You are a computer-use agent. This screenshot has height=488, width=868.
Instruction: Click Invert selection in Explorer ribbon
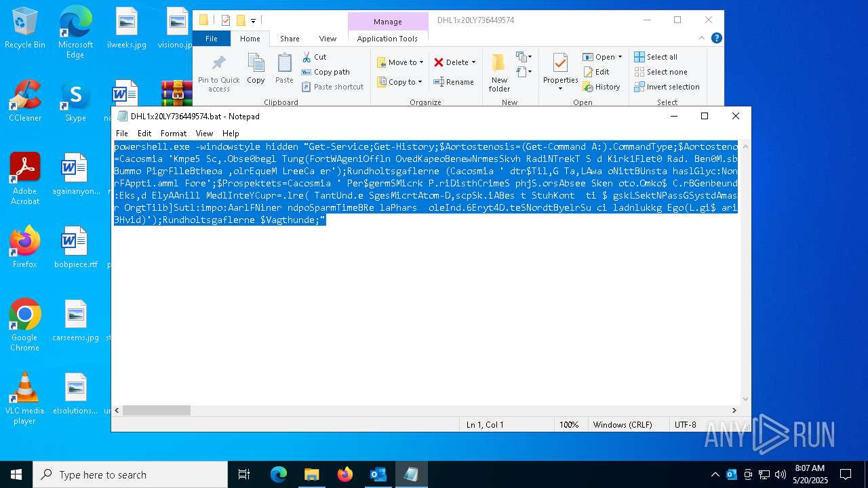[667, 87]
